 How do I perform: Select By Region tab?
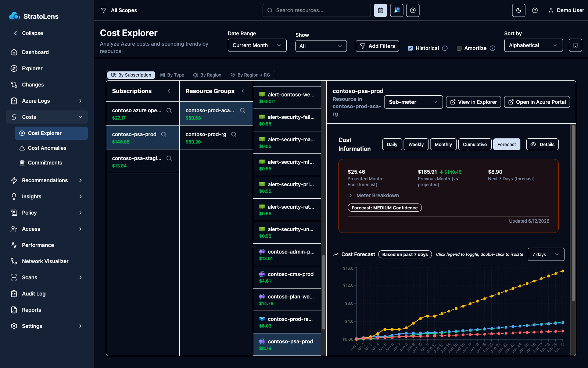207,75
